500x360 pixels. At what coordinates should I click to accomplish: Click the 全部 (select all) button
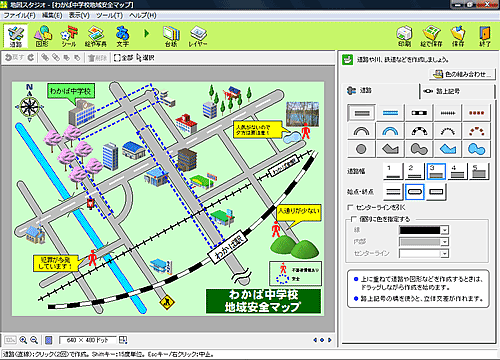tap(123, 58)
